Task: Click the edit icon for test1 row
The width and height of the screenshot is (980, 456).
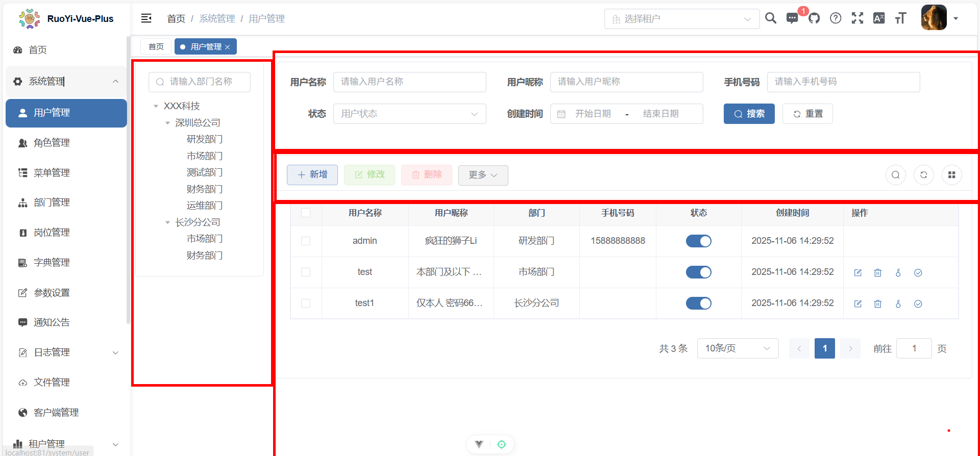Action: [x=858, y=304]
